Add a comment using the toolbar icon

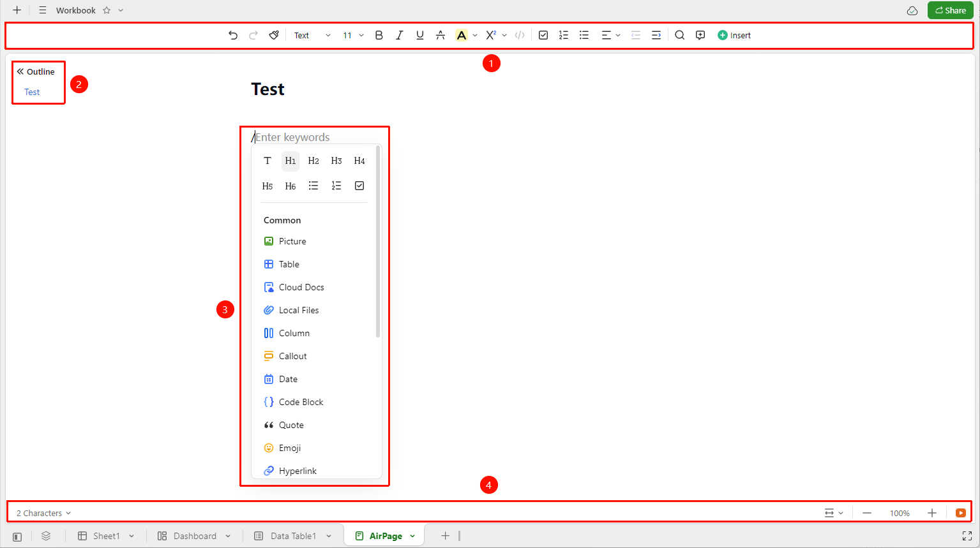pos(700,35)
